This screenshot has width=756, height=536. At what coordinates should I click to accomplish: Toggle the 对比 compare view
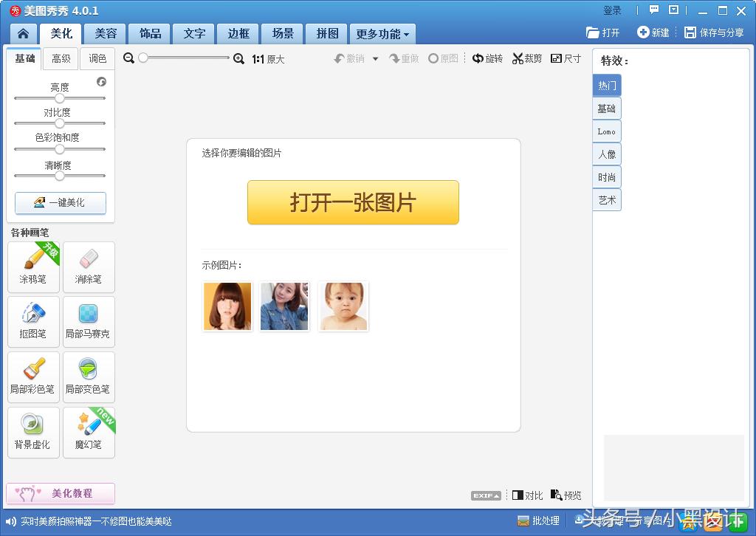point(527,495)
